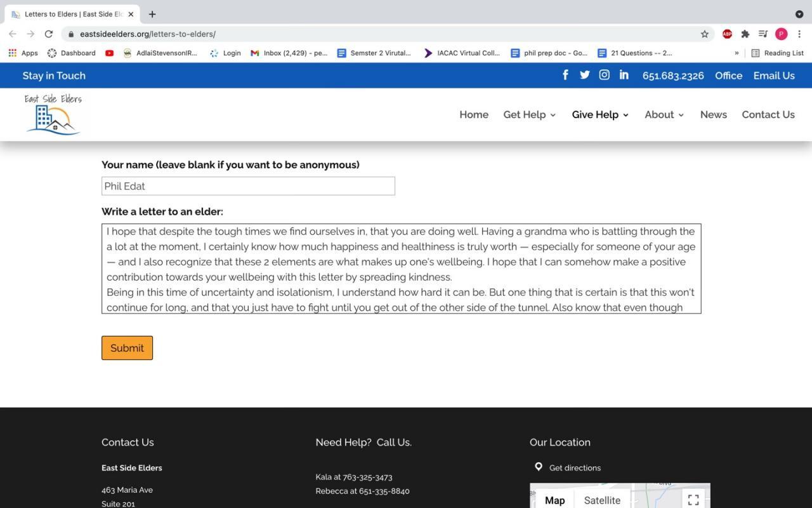Expand the Give Help dropdown menu
Viewport: 812px width, 508px height.
599,115
